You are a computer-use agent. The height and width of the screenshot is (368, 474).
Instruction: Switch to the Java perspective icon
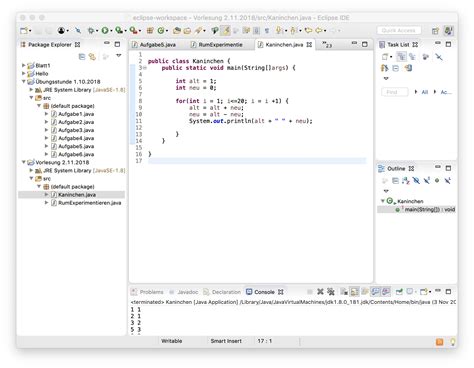448,31
